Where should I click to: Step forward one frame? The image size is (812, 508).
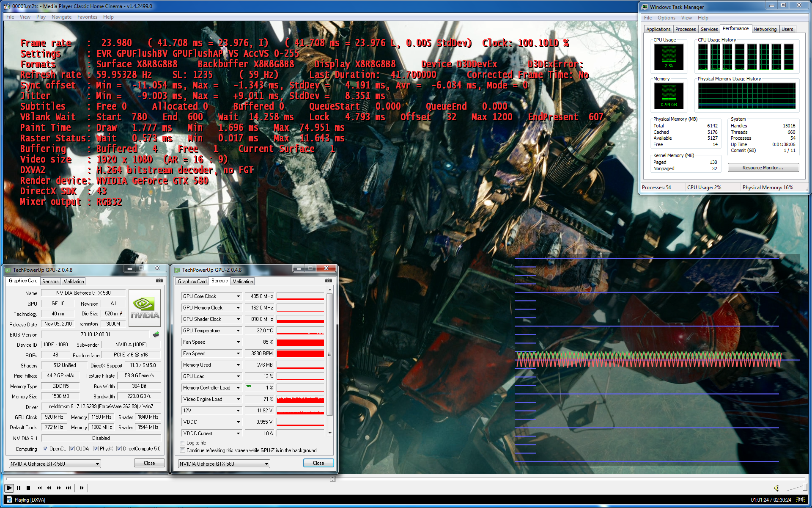coord(82,488)
